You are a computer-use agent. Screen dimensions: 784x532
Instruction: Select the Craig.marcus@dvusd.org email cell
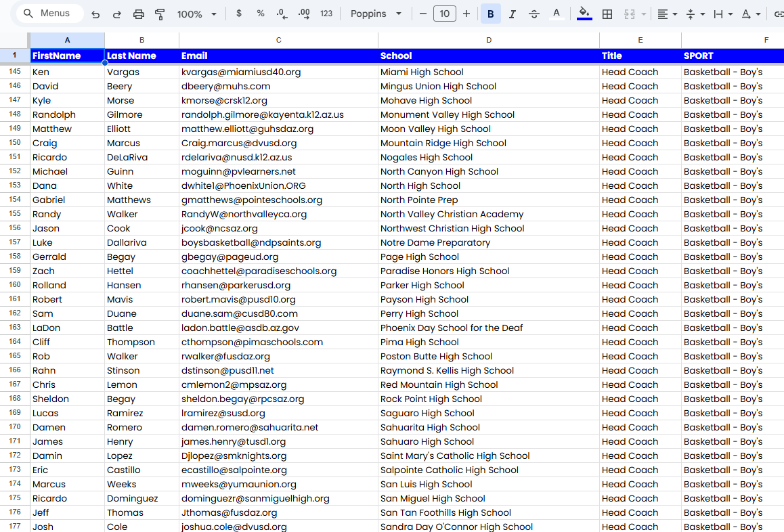tap(278, 143)
